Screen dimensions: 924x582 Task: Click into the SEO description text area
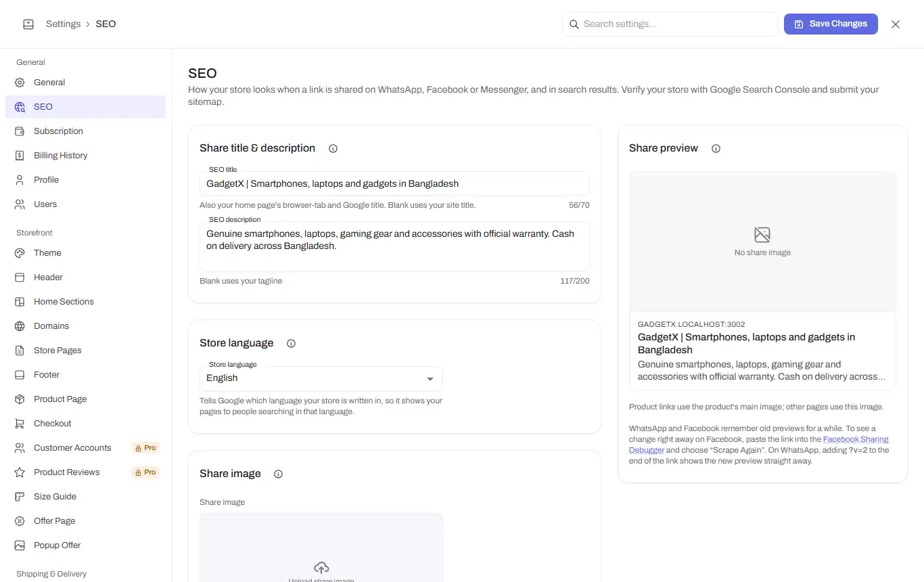click(x=394, y=246)
